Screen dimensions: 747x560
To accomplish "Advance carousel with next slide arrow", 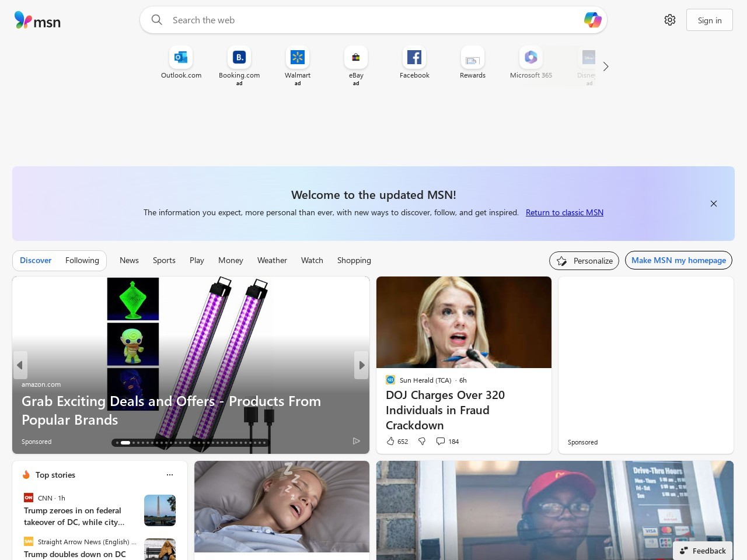I will point(362,365).
